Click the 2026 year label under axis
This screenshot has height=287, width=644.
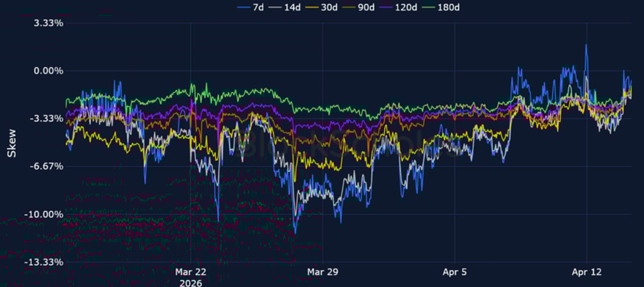190,283
